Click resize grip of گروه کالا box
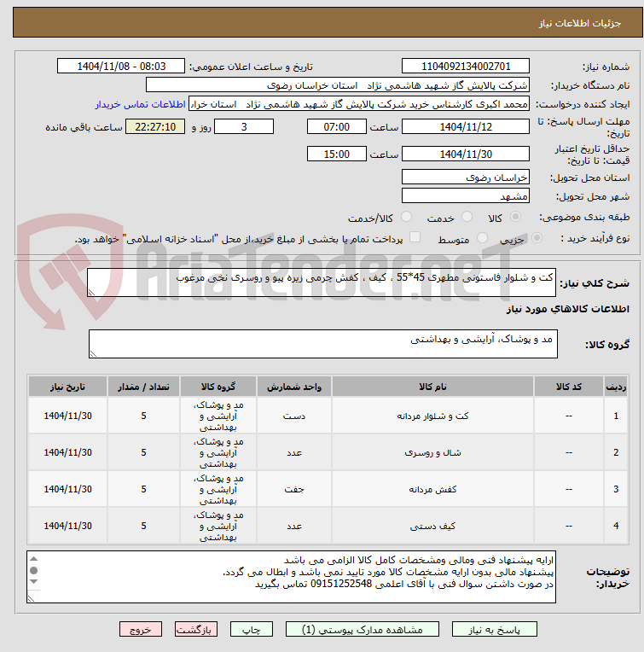Viewport: 644px width, 652px height. pos(93,354)
